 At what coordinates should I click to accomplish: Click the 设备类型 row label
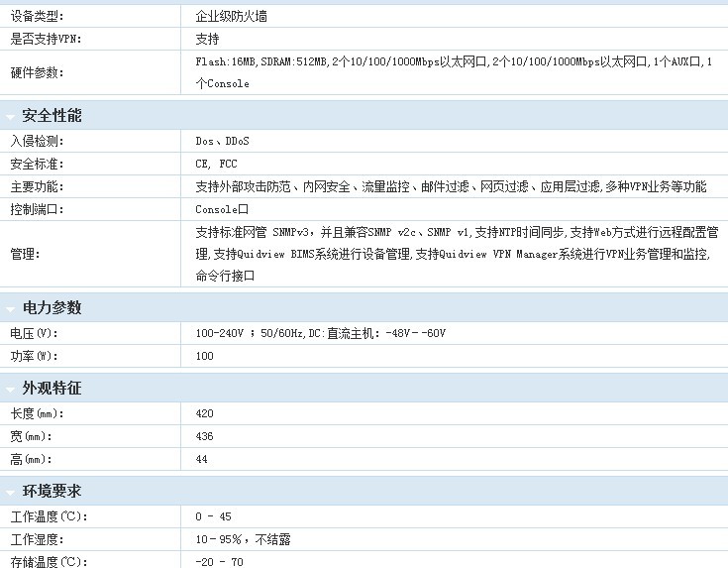(x=36, y=16)
